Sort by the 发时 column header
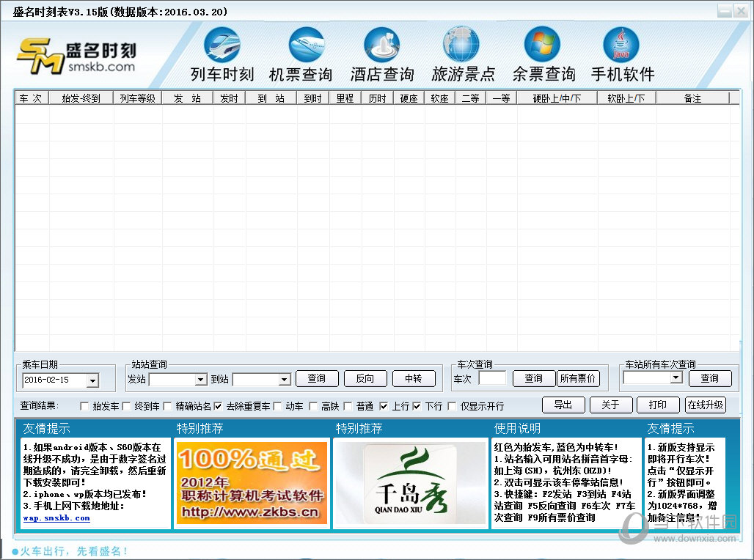This screenshot has width=754, height=560. point(230,98)
